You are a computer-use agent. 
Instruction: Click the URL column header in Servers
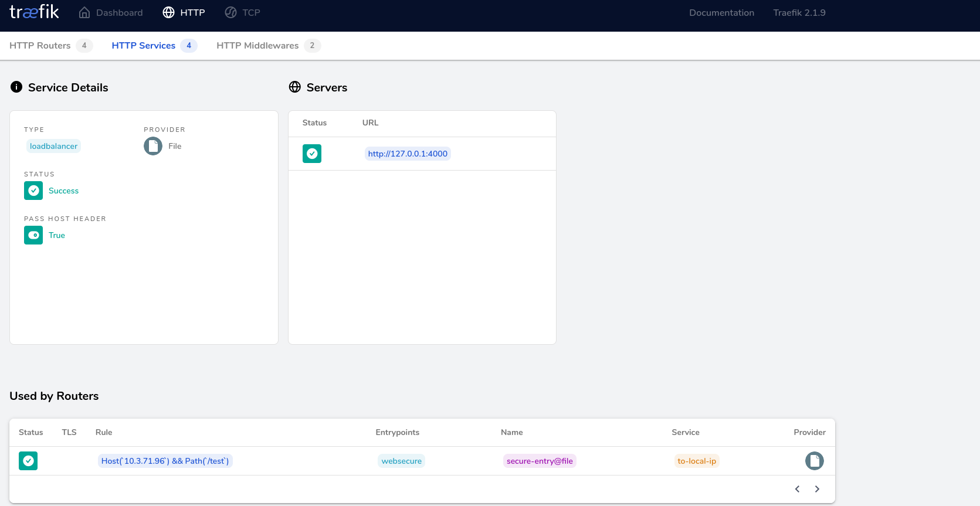(x=371, y=123)
